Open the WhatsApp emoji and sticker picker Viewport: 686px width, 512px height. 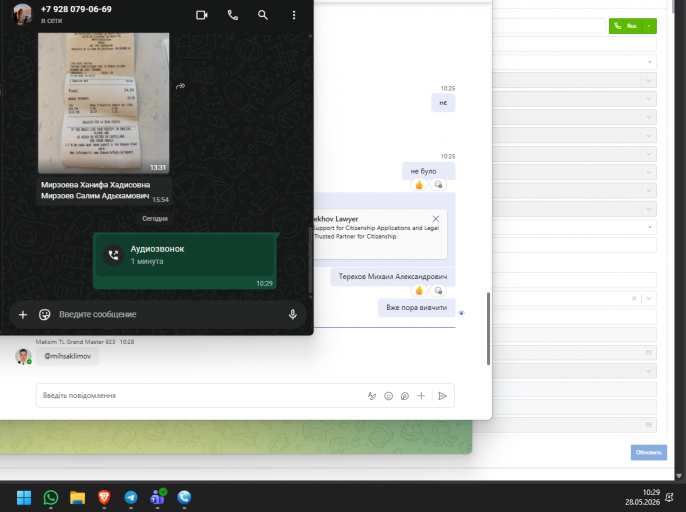[x=45, y=314]
